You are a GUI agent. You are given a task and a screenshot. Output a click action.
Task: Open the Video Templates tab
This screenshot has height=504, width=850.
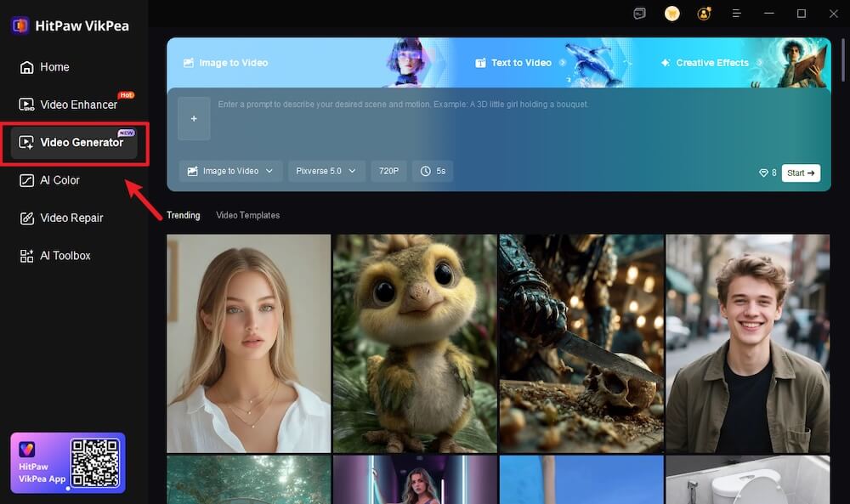247,215
